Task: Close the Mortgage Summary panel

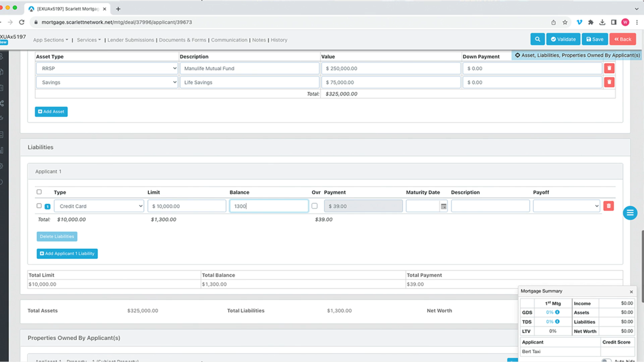Action: point(631,292)
